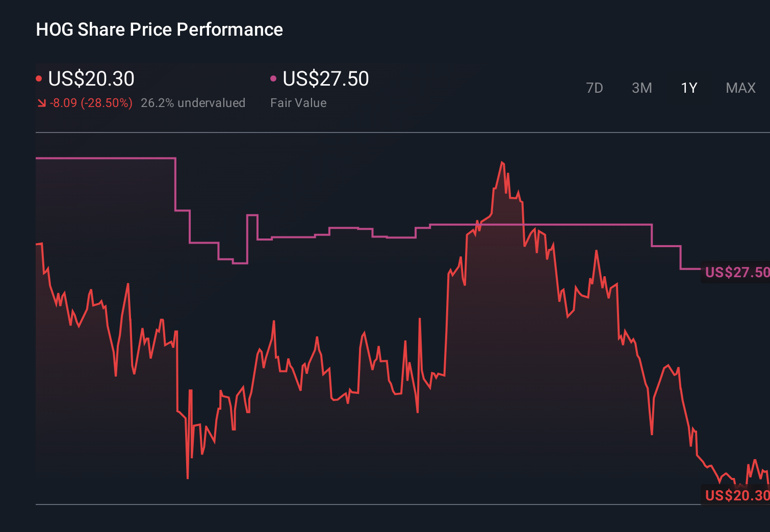Open the US$20.30 price details
The height and width of the screenshot is (532, 770).
(x=91, y=78)
